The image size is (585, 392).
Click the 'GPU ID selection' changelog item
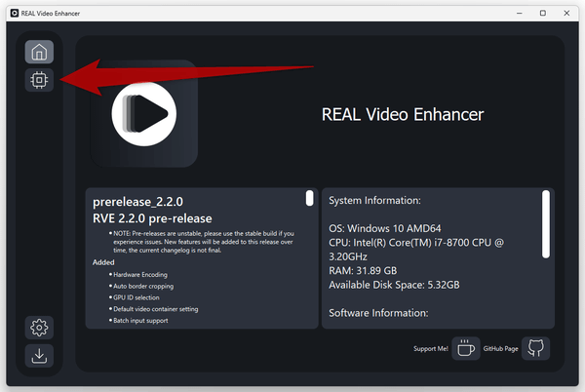coord(136,297)
